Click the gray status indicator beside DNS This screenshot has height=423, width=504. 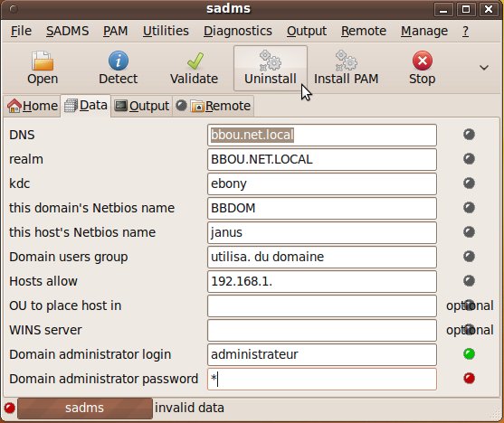469,135
